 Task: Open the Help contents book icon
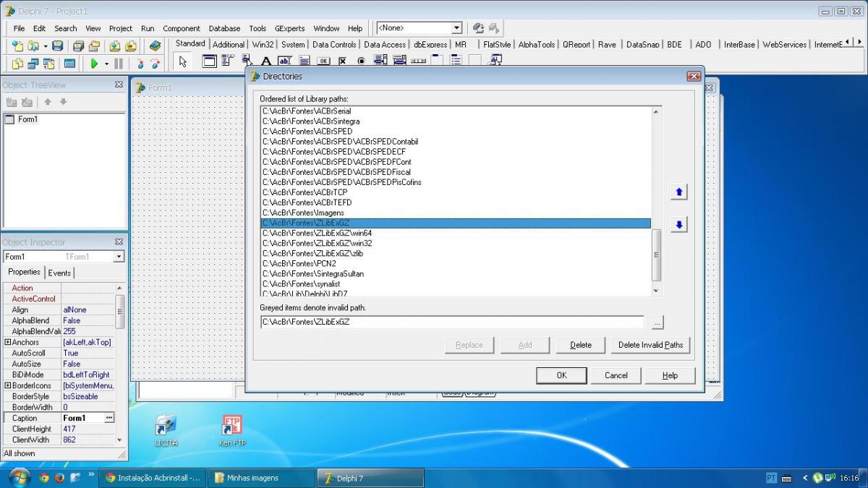155,46
